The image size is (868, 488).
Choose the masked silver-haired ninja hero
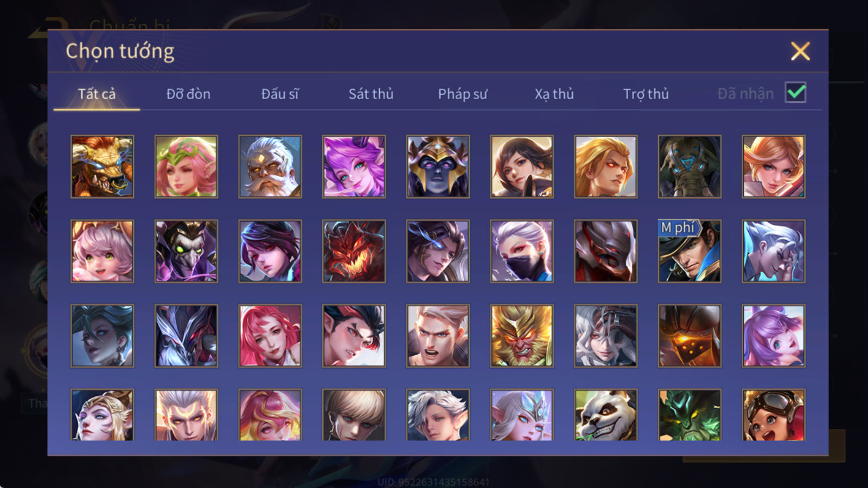point(522,251)
